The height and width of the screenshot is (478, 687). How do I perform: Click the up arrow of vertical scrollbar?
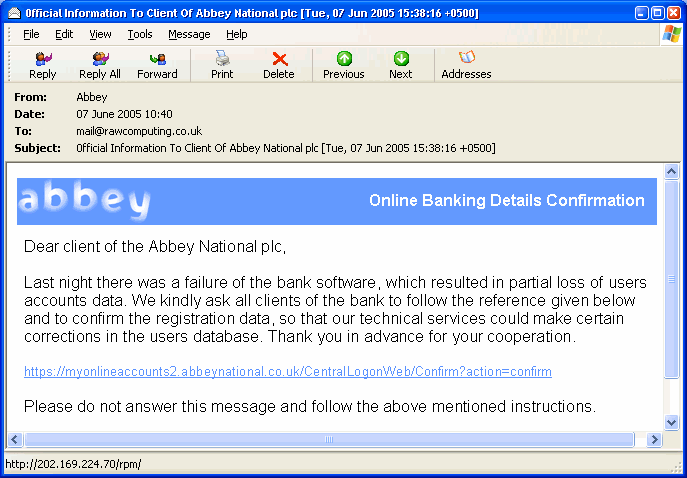[672, 171]
